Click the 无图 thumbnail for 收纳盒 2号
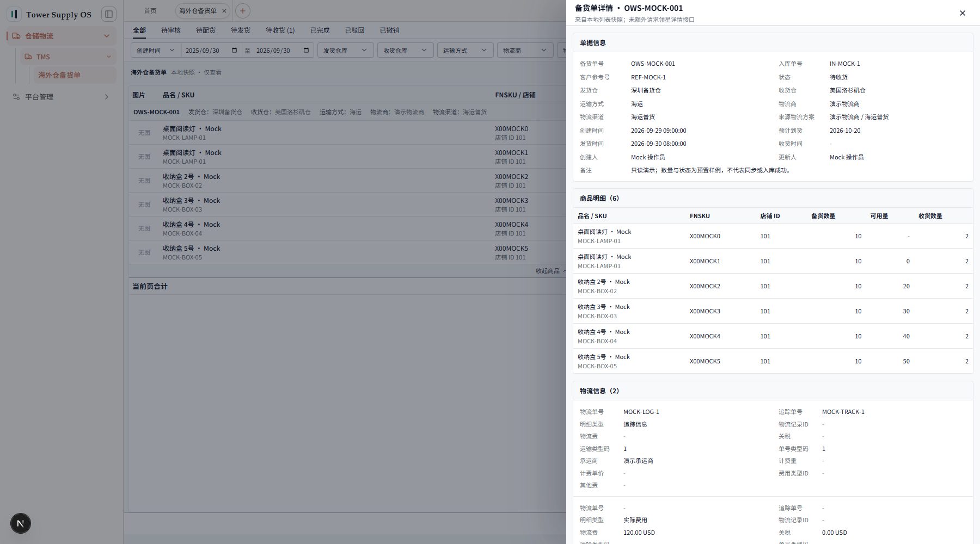The height and width of the screenshot is (544, 980). (x=144, y=181)
